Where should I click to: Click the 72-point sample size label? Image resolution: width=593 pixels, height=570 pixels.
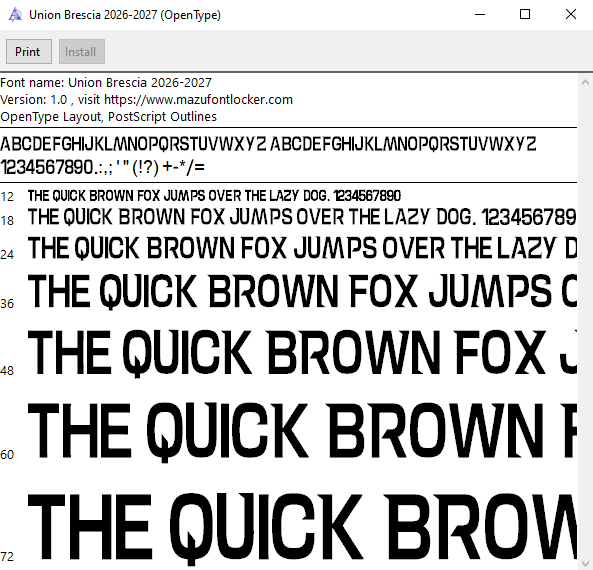[x=7, y=557]
